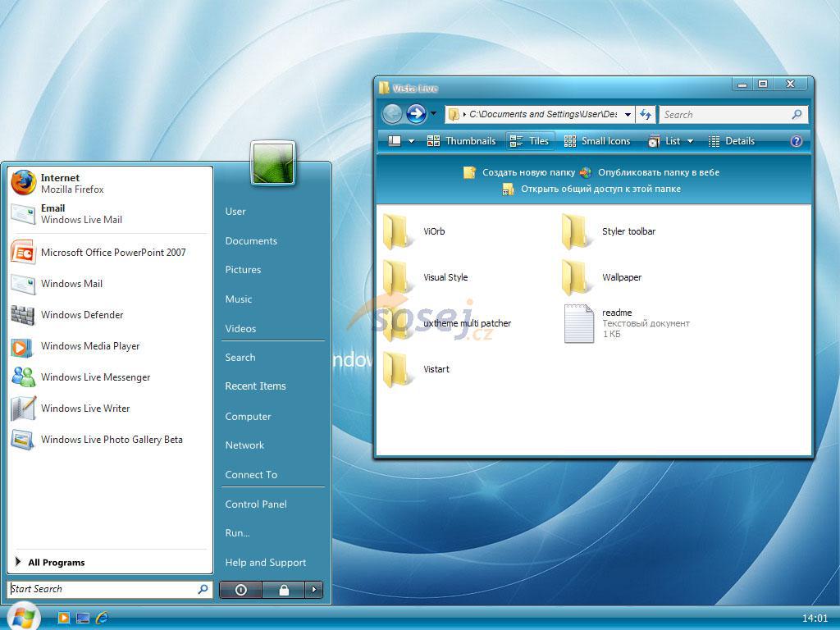840x630 pixels.
Task: Select the Wallpaper folder
Action: [x=601, y=277]
